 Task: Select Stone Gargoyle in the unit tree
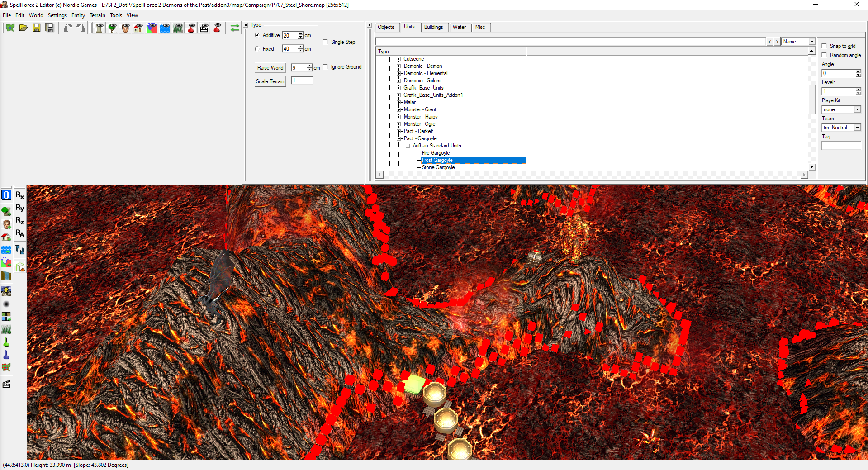click(438, 167)
